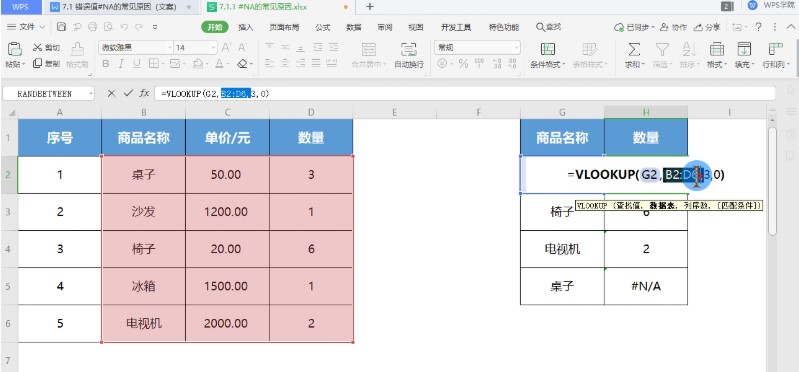
Task: Click the 分享 (Share) button
Action: (708, 27)
